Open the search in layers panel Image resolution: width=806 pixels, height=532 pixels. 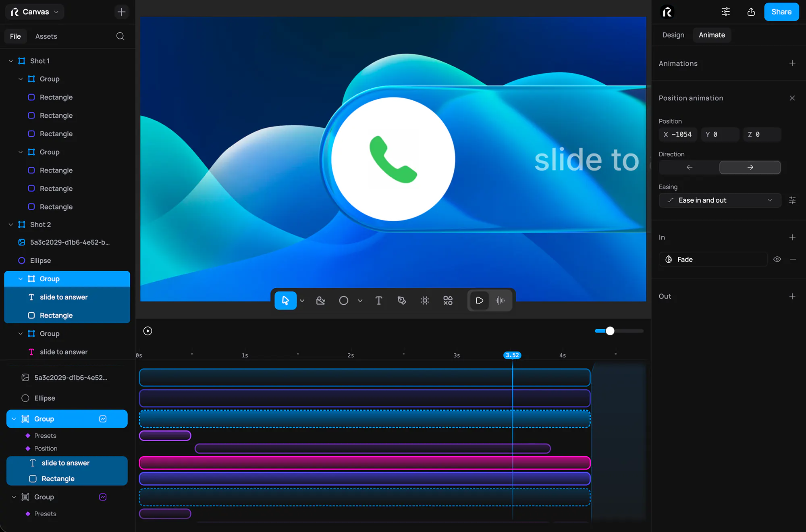(120, 36)
